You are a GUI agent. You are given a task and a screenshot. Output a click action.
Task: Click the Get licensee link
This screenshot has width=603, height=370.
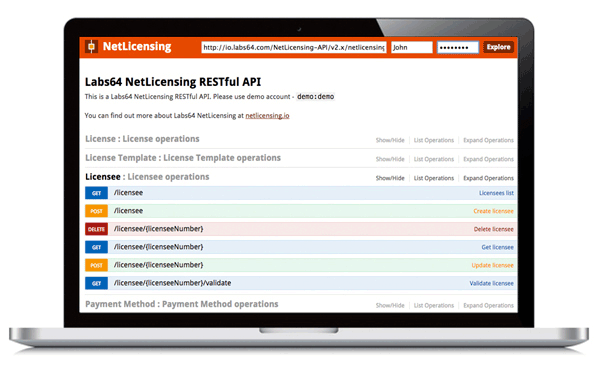(x=498, y=247)
